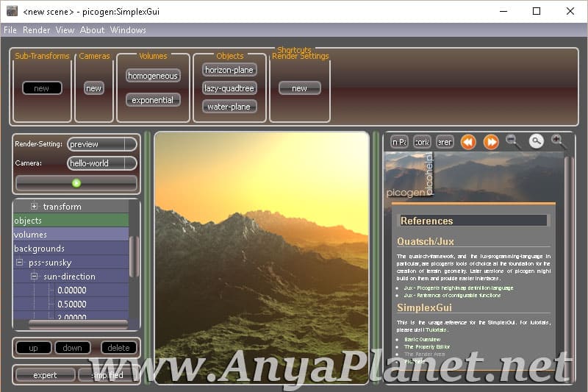Click the up button
This screenshot has width=588, height=392.
(x=34, y=348)
